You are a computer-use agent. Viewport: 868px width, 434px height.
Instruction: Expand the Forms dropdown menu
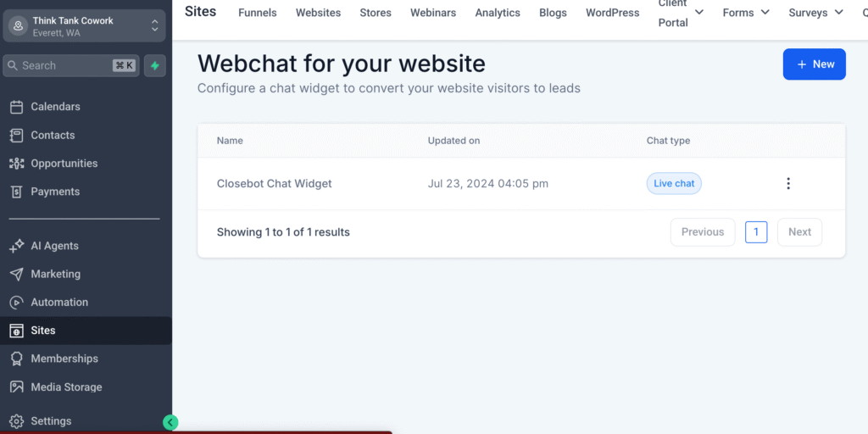[746, 12]
